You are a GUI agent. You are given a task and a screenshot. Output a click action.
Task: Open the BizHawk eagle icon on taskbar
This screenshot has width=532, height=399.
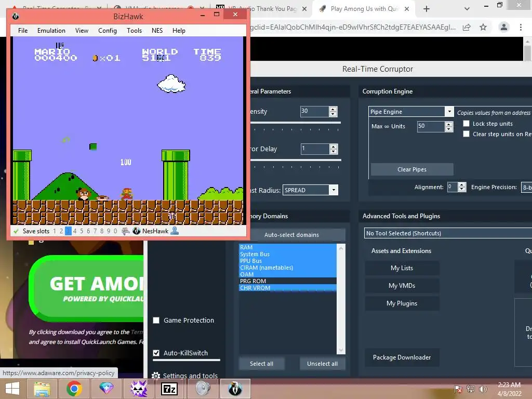[x=235, y=389]
